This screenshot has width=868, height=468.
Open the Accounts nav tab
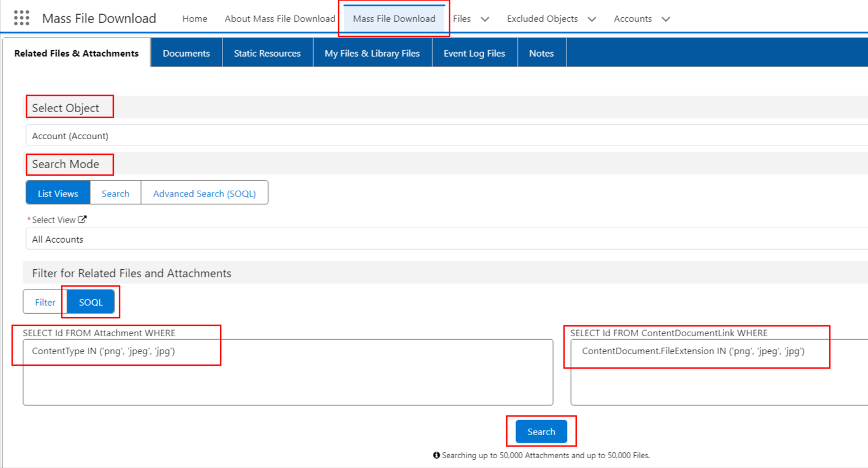coord(633,18)
